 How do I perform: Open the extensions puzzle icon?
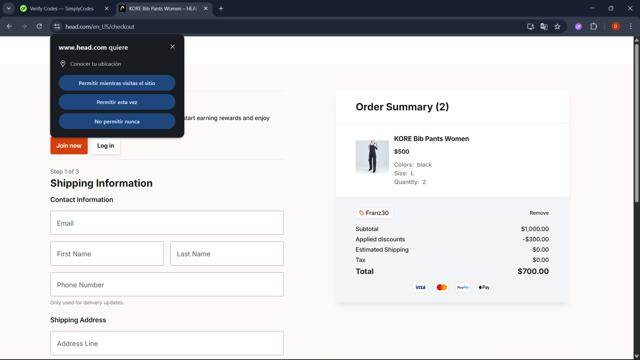[x=593, y=27]
